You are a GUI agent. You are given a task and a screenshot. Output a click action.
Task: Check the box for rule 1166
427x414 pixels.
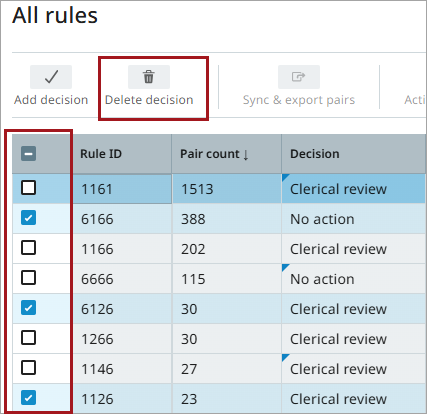pyautogui.click(x=28, y=248)
